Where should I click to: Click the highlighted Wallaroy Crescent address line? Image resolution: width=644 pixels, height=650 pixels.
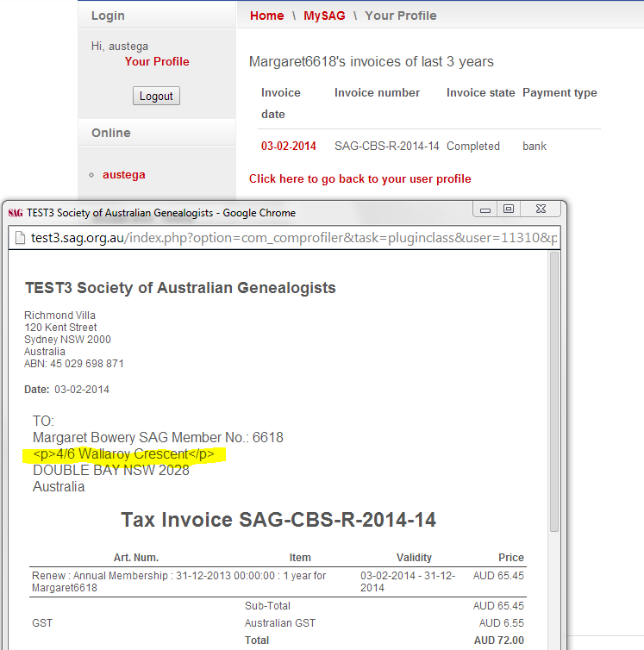coord(123,454)
